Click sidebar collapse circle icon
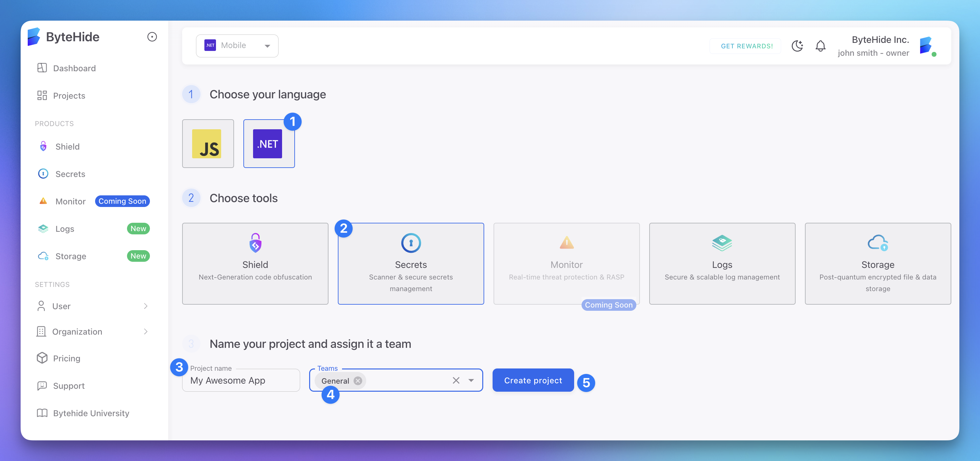980x461 pixels. tap(152, 37)
